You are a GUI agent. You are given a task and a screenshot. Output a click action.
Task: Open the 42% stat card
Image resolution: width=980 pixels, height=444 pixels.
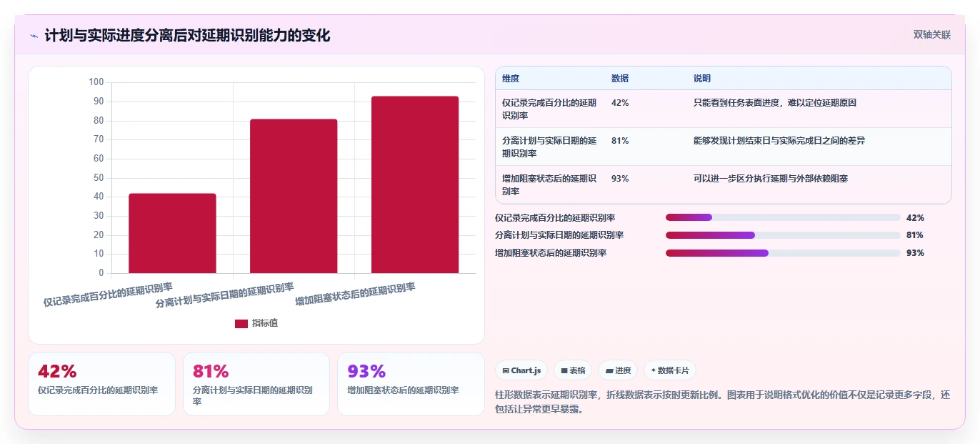[101, 384]
